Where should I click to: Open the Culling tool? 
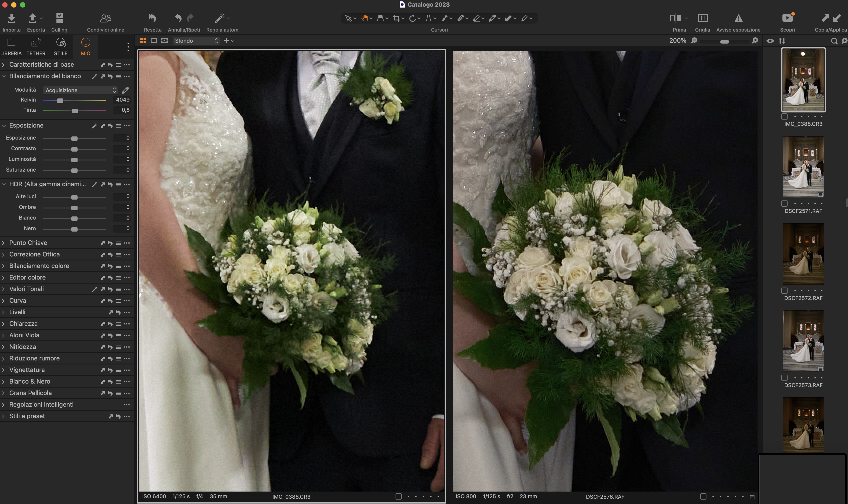point(59,18)
